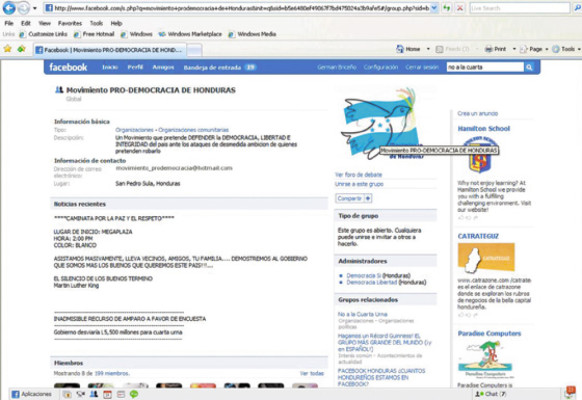Open the Favorites menu

[70, 23]
